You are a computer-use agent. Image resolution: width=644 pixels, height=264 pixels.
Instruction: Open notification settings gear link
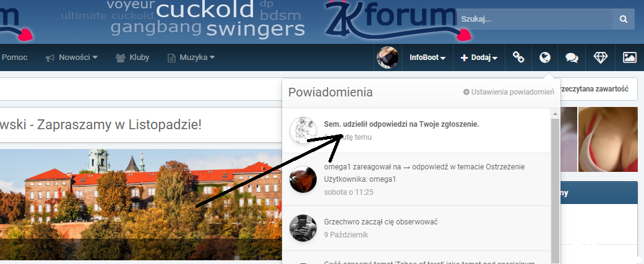pos(509,92)
